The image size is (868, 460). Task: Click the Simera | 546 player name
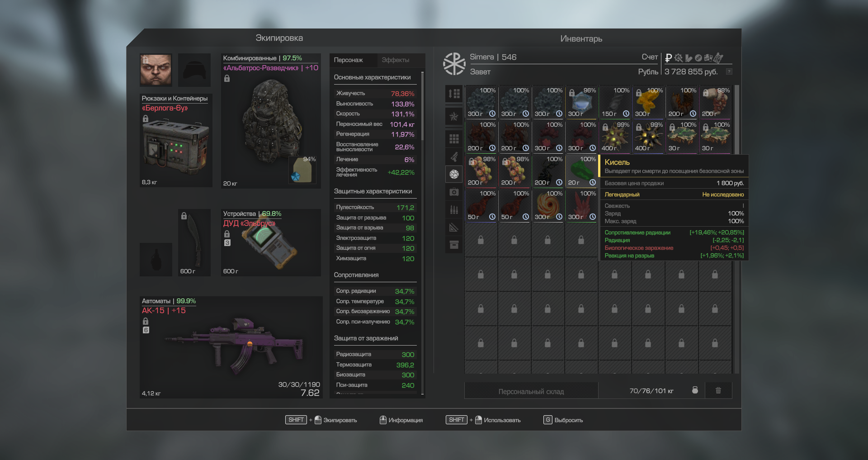(x=493, y=57)
